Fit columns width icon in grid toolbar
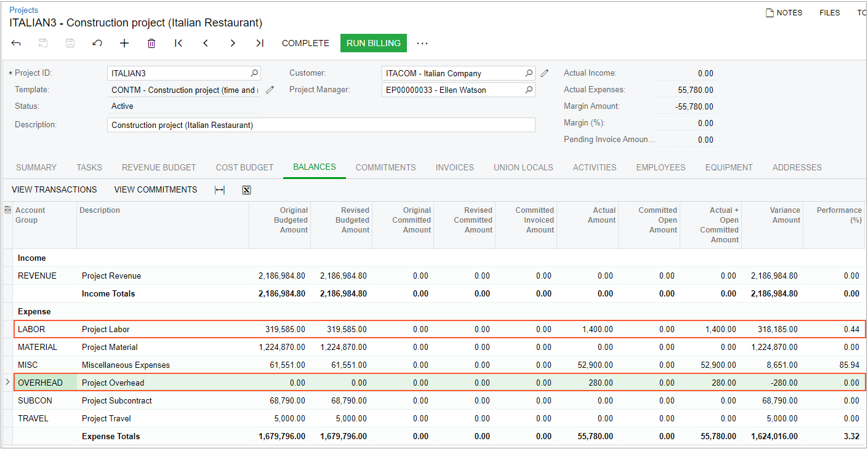 coord(220,190)
